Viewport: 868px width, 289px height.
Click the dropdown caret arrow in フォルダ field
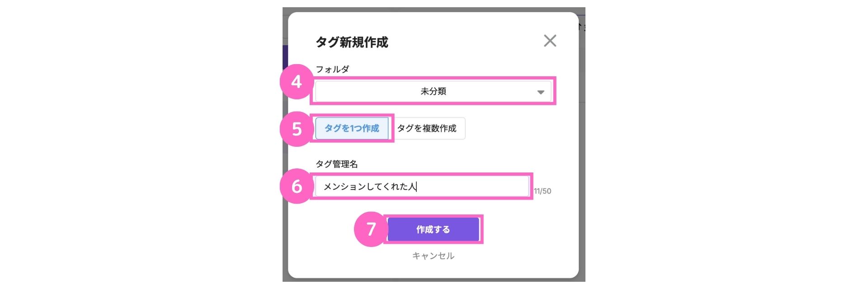540,92
